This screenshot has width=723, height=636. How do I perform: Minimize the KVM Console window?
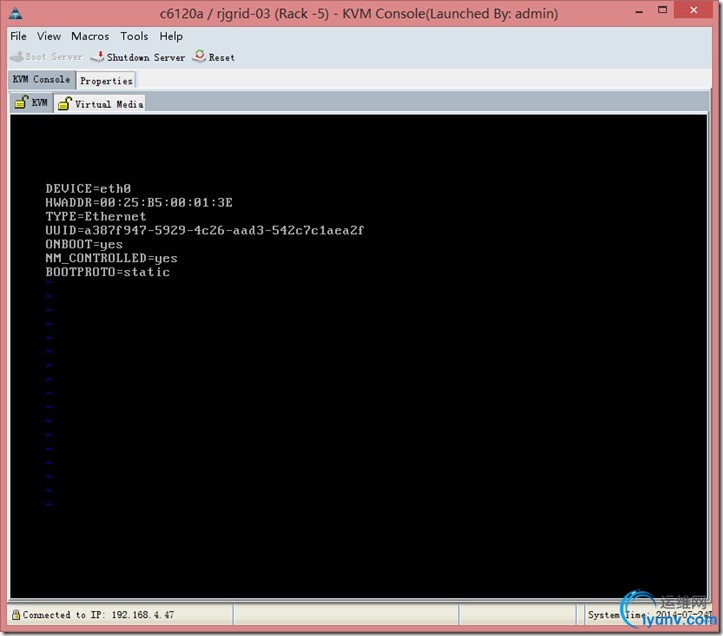(639, 11)
